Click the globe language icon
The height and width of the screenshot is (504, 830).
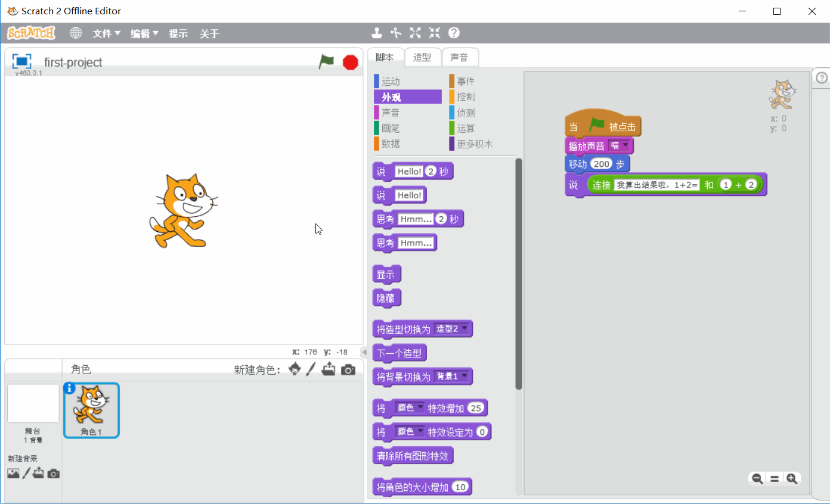[76, 33]
